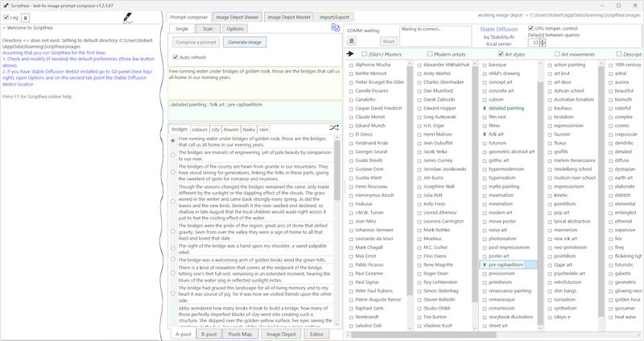The height and width of the screenshot is (341, 644).
Task: Click the copy prompt icon
Action: click(x=334, y=27)
